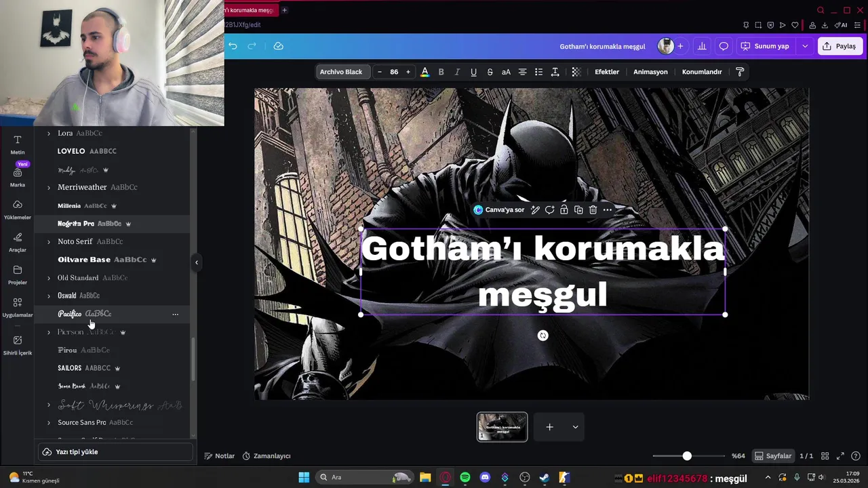Choose the SAILORS font
This screenshot has width=868, height=488.
pyautogui.click(x=112, y=368)
